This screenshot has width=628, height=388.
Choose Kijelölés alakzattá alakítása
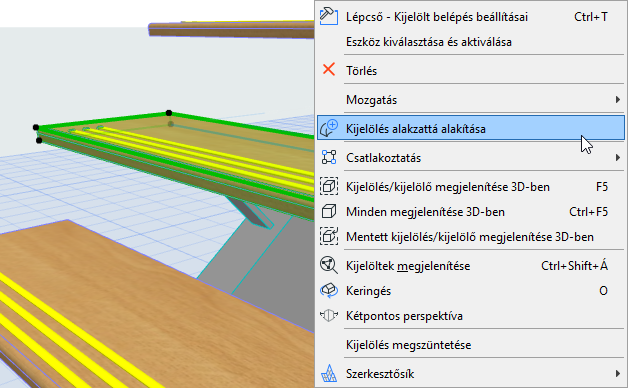click(x=471, y=128)
